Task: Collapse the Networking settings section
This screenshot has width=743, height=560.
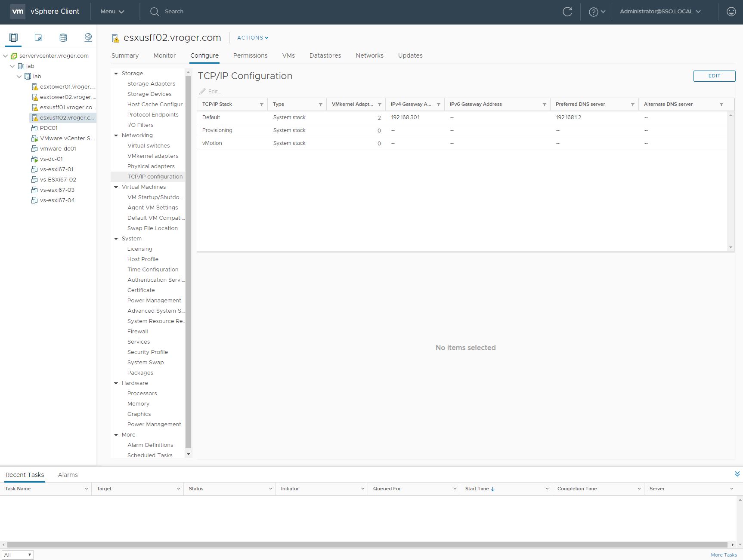Action: pos(116,135)
